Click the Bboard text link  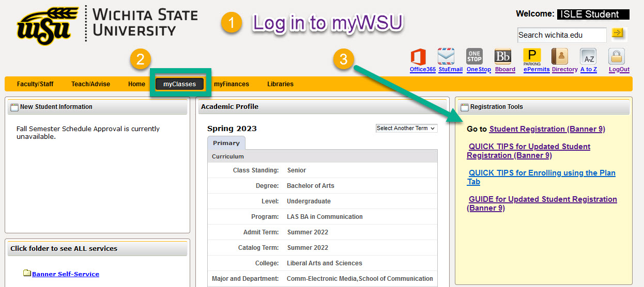coord(505,69)
